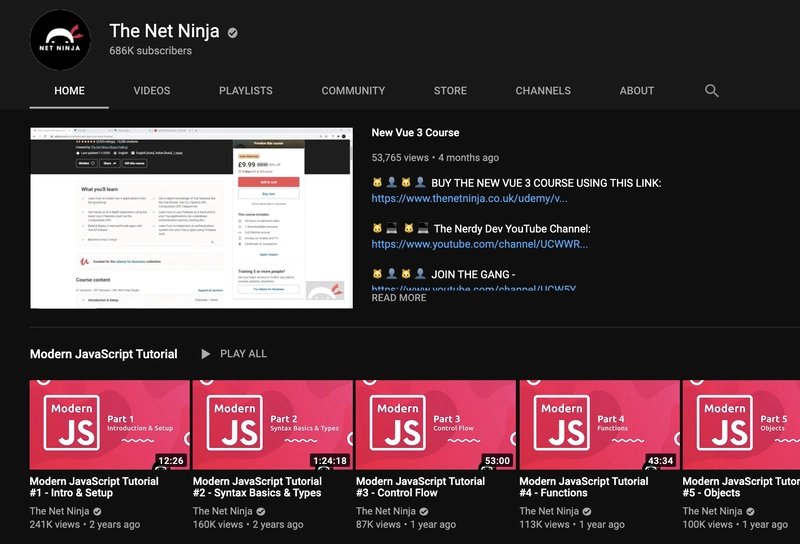This screenshot has width=800, height=544.
Task: Open Part 2 Syntax Basics & Types thumbnail
Action: point(272,425)
